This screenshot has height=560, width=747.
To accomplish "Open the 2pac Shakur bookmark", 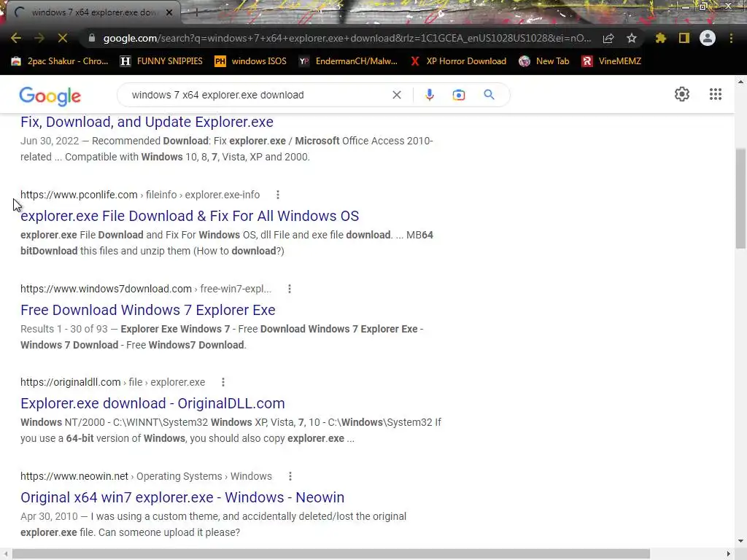I will [x=60, y=61].
